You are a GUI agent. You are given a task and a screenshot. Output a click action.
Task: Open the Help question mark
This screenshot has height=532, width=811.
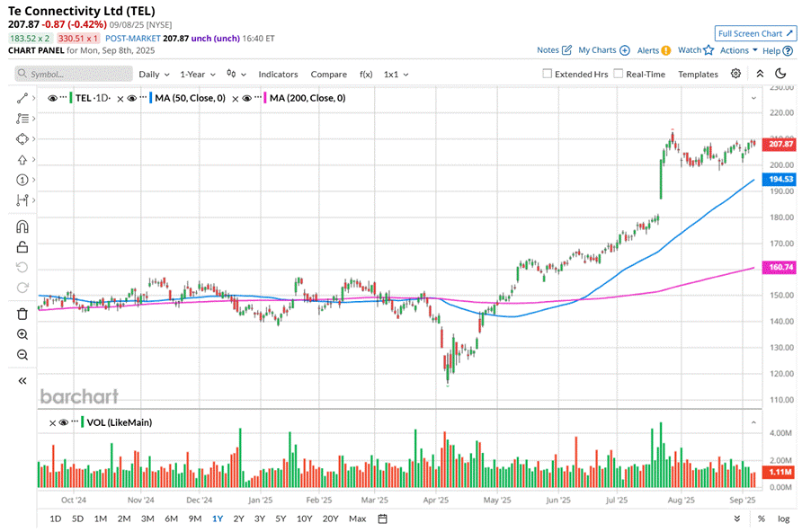[778, 50]
